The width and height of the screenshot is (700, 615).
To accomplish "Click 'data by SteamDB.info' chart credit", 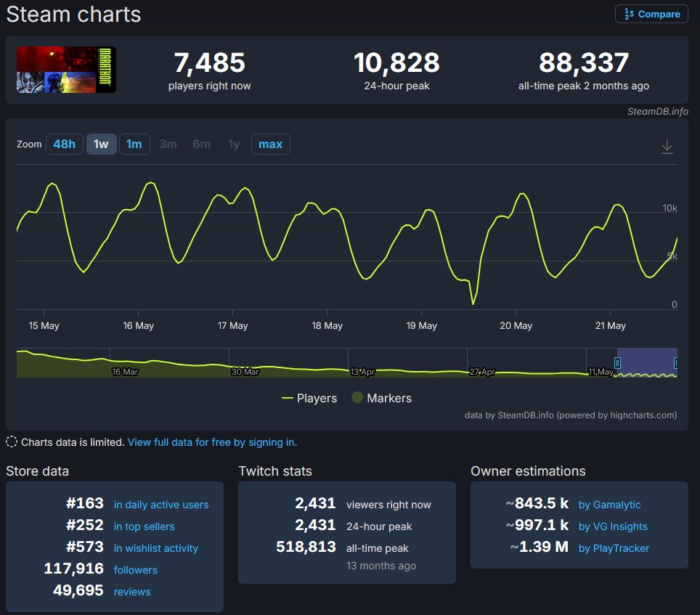I will click(x=571, y=415).
